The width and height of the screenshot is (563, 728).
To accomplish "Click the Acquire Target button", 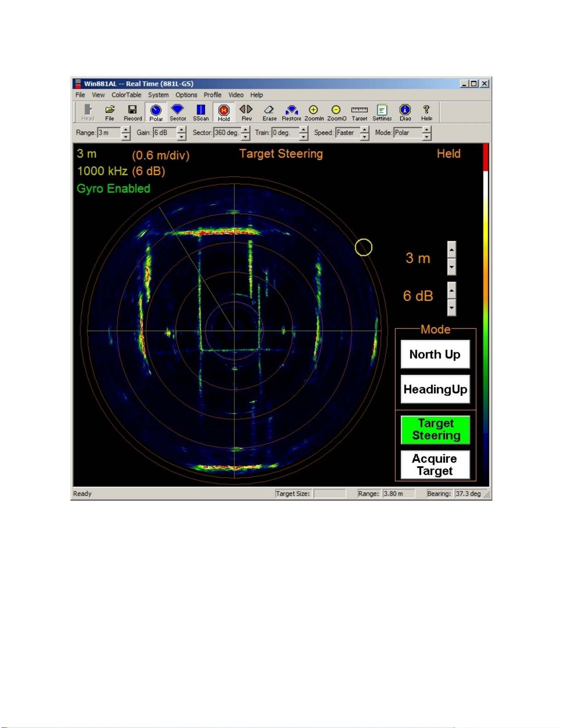I will pyautogui.click(x=435, y=465).
